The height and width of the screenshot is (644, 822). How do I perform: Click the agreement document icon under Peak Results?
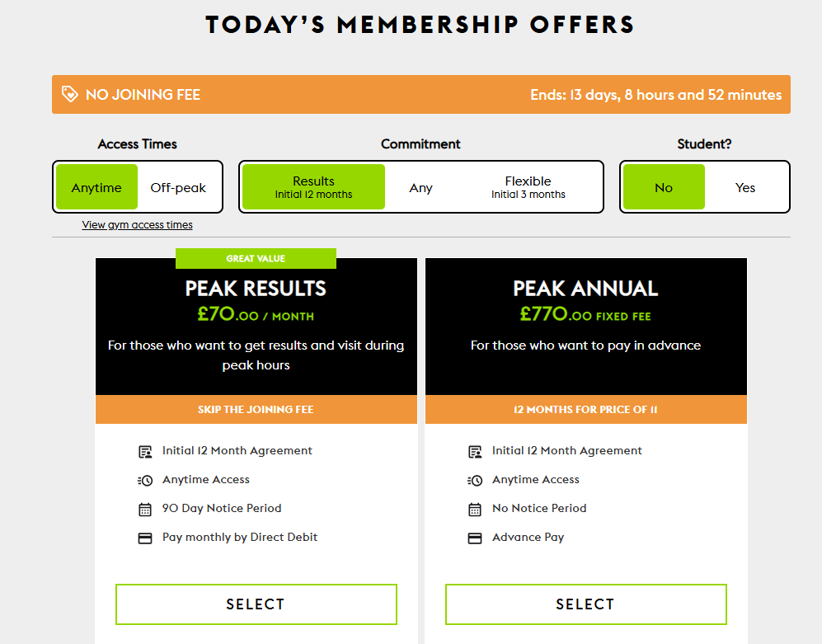[x=145, y=450]
